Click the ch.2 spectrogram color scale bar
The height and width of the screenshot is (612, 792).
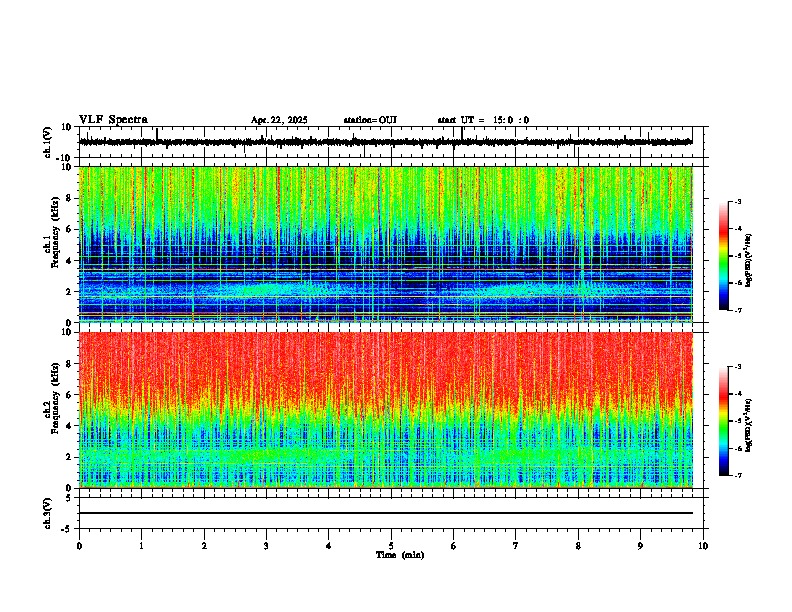724,421
